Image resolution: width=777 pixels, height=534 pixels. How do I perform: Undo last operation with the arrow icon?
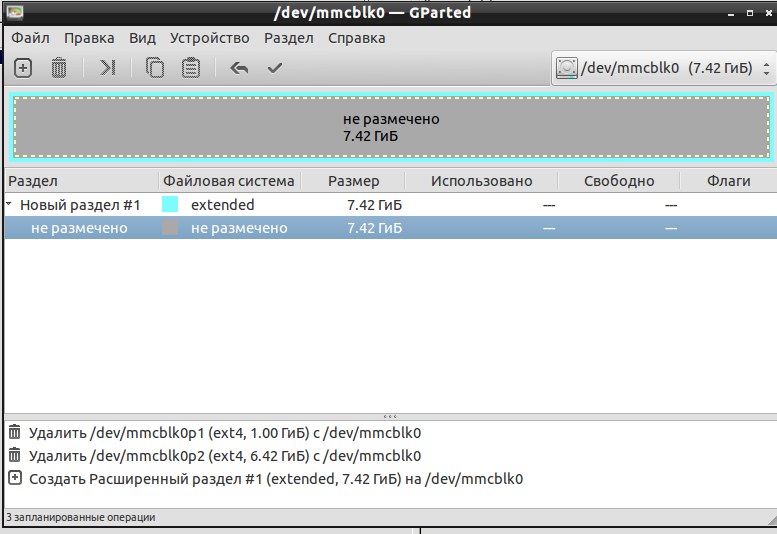(x=239, y=68)
